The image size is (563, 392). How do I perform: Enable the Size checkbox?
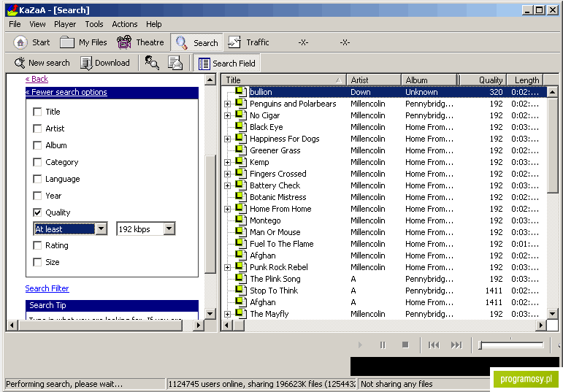tap(37, 262)
